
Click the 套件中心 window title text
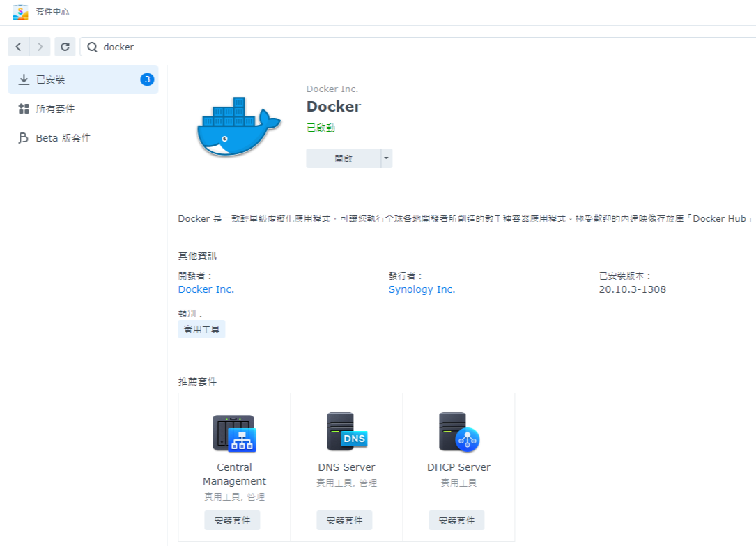(52, 12)
